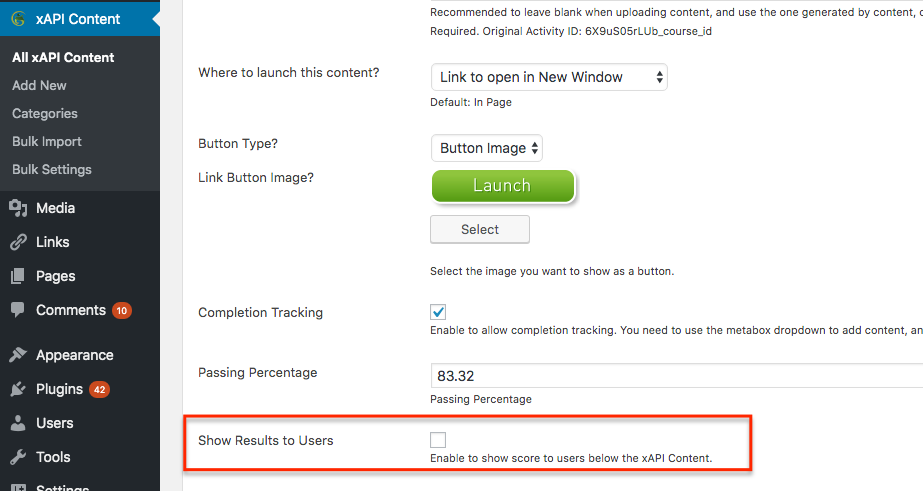Click the Plugins plug icon
This screenshot has width=923, height=491.
pyautogui.click(x=18, y=389)
